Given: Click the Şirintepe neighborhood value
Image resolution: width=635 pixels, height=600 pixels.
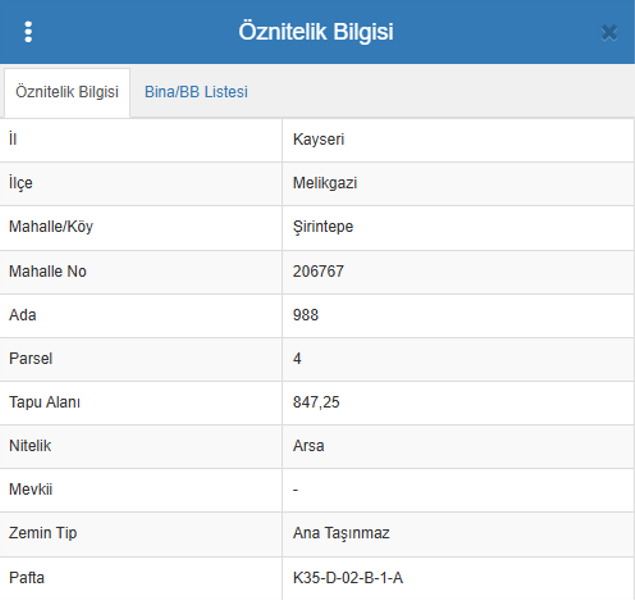Looking at the screenshot, I should tap(323, 227).
